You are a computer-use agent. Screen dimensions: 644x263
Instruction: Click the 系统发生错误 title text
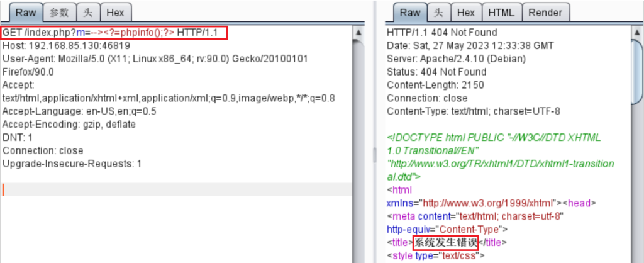coord(446,243)
